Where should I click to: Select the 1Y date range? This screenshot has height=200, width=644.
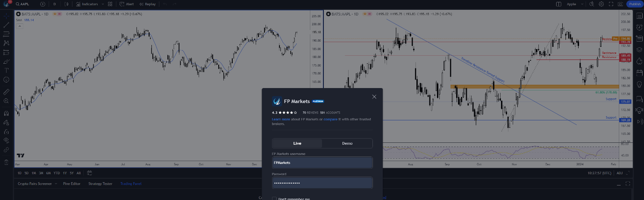coord(64,173)
